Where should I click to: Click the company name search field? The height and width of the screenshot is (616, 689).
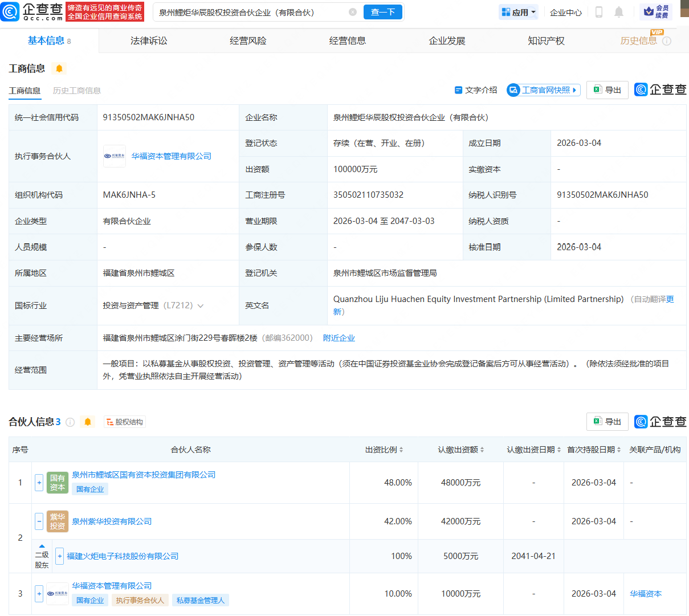[251, 12]
